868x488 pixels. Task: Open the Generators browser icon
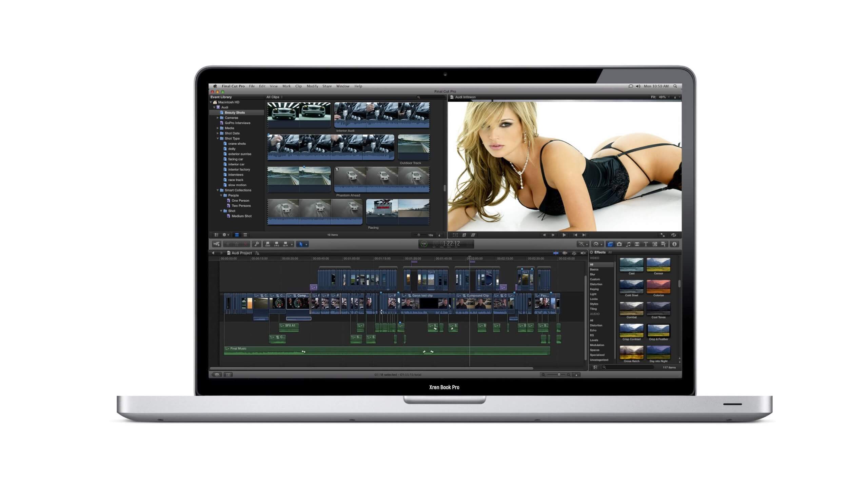[654, 244]
